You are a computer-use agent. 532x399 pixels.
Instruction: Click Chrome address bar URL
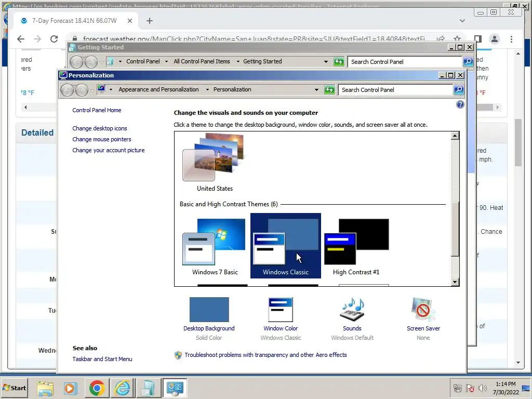click(254, 39)
